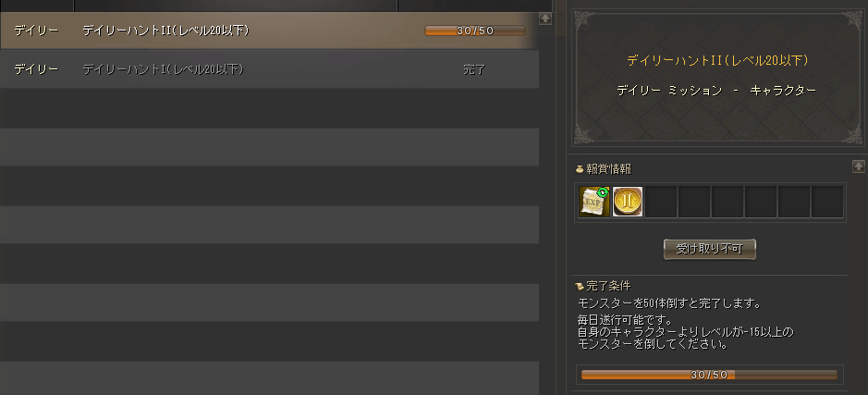Select the デイリーハントI(レベル20以下) mission row
Image resolution: width=868 pixels, height=395 pixels.
pos(269,69)
